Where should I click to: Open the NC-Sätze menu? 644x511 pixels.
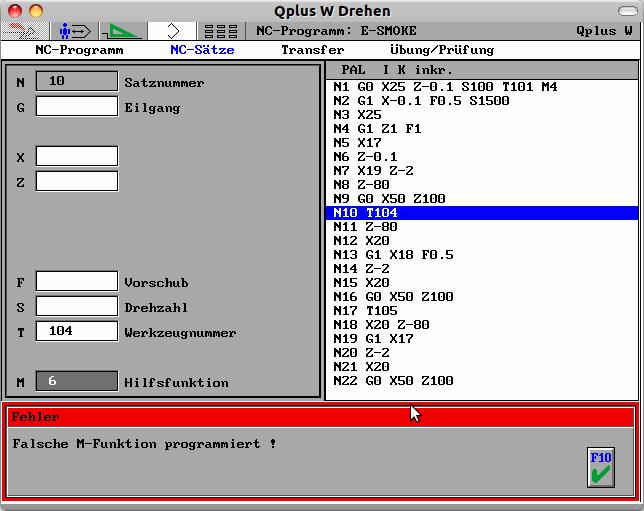(202, 50)
